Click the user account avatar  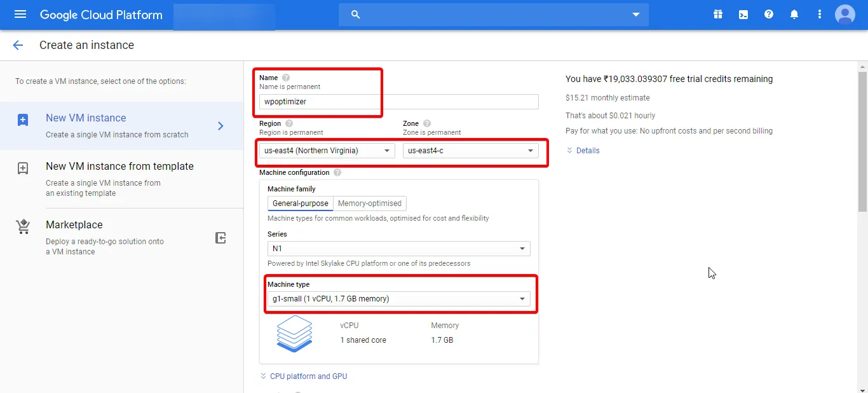[x=845, y=15]
